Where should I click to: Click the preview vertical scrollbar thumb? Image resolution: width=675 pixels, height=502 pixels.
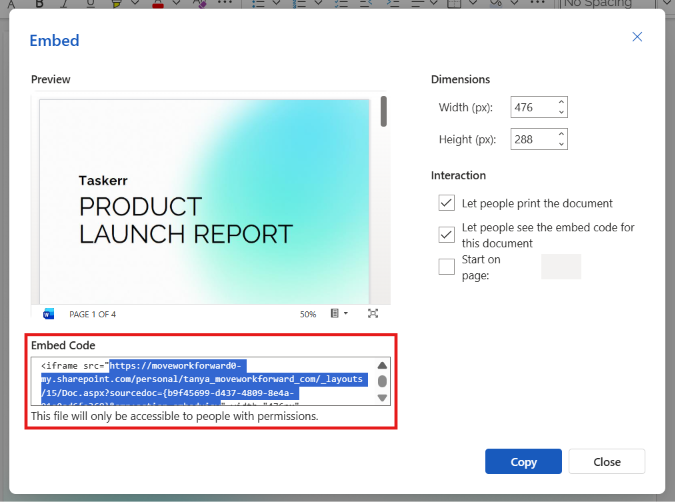(x=384, y=112)
